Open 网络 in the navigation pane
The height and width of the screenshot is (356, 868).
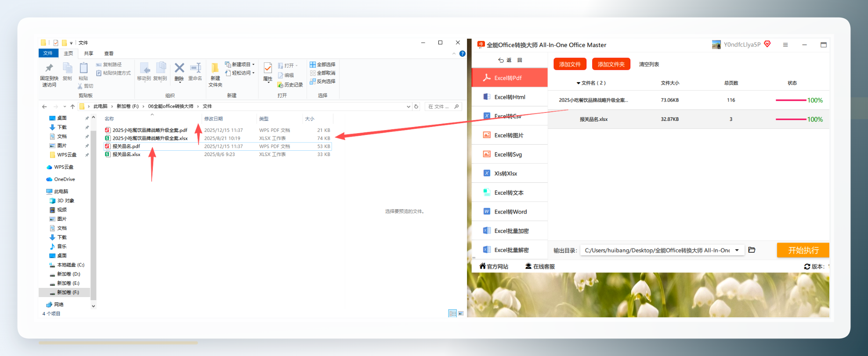click(x=58, y=304)
